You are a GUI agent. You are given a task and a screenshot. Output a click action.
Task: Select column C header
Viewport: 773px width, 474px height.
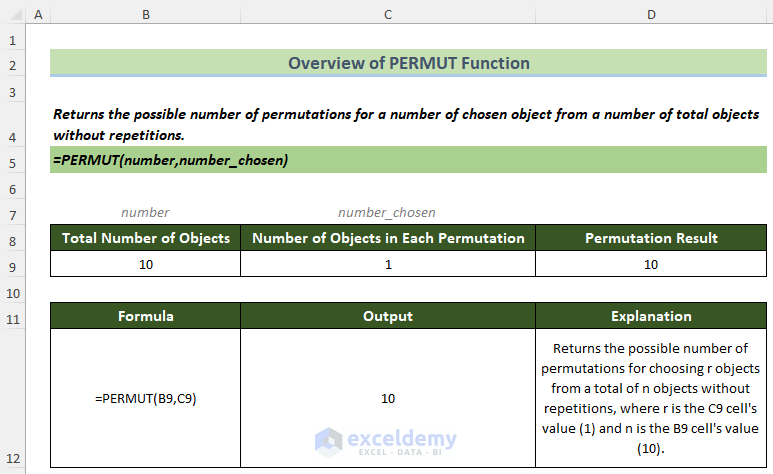388,15
